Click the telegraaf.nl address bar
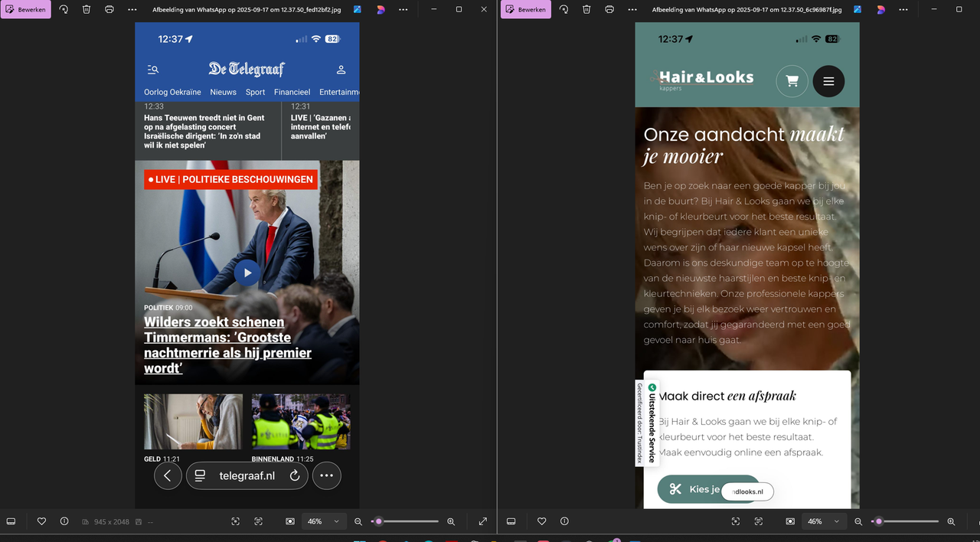The image size is (980, 542). click(x=247, y=475)
